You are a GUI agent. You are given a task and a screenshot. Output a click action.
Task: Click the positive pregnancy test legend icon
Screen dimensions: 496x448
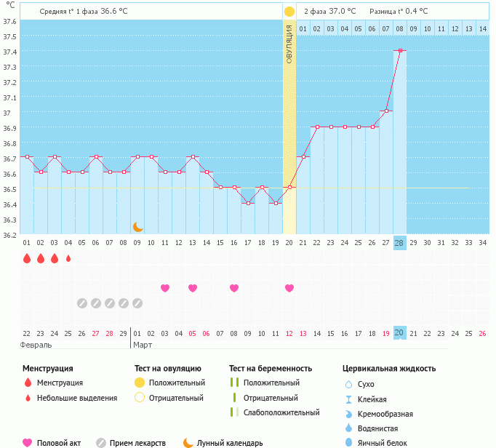(234, 383)
